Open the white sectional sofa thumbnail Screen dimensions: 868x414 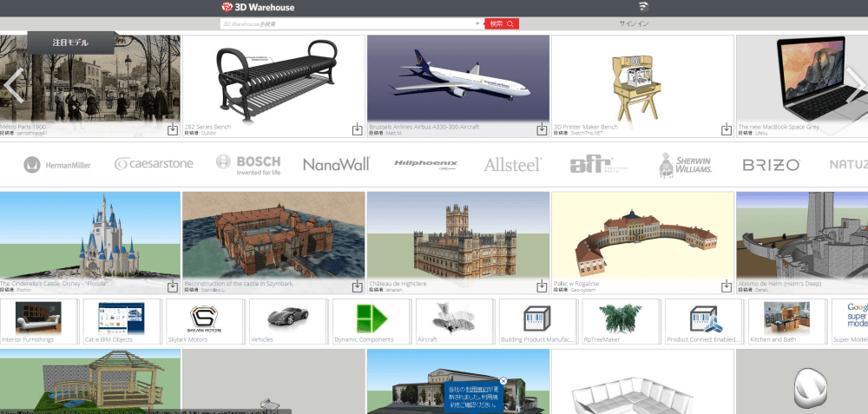(642, 381)
